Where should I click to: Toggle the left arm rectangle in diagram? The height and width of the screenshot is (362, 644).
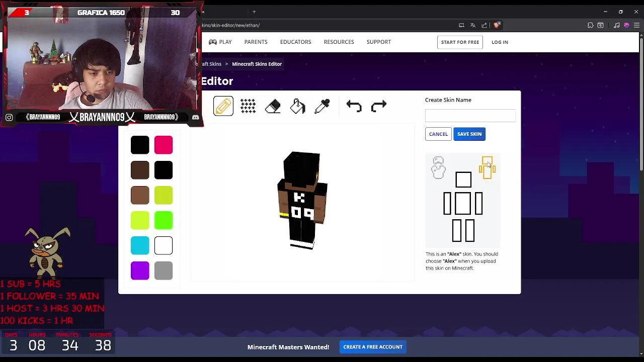(x=447, y=204)
